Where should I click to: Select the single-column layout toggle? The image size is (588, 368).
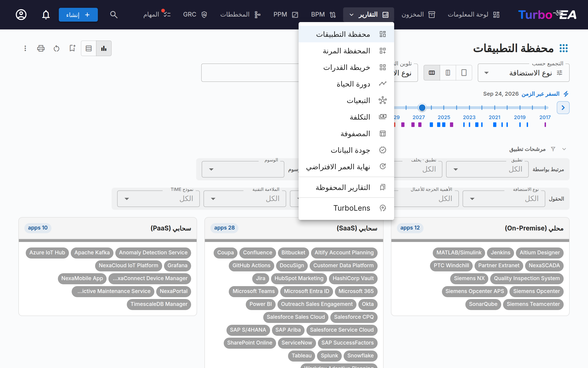pyautogui.click(x=464, y=72)
